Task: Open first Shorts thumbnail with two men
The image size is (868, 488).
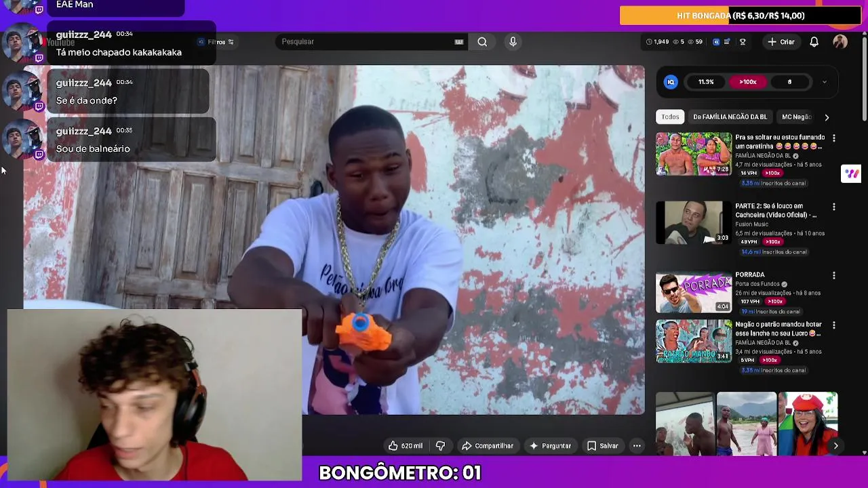Action: tap(685, 424)
